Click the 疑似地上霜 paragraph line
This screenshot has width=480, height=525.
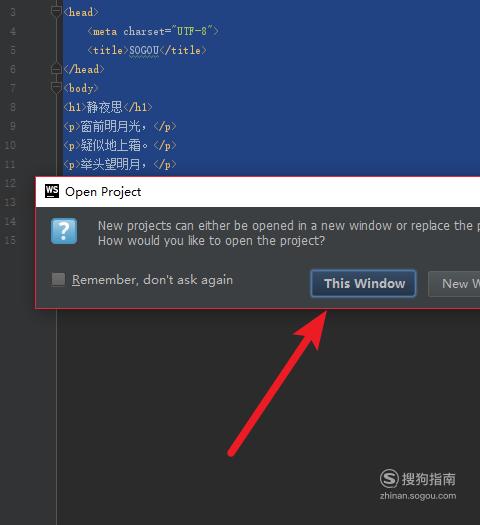pyautogui.click(x=119, y=145)
